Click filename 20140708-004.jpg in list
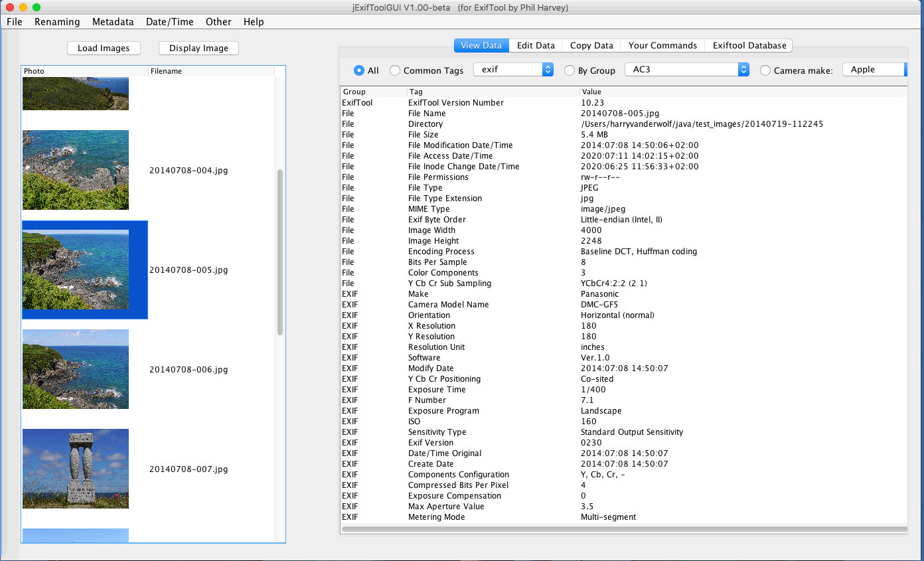 pyautogui.click(x=189, y=171)
